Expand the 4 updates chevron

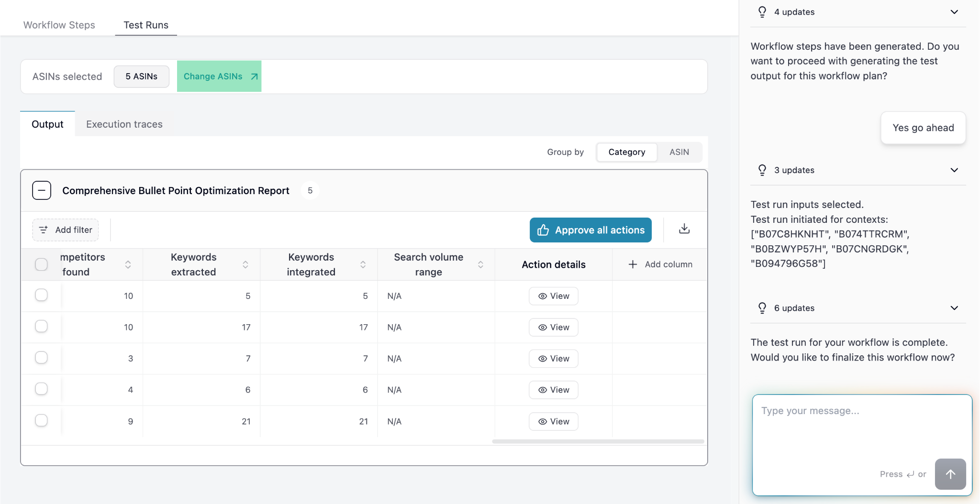[954, 12]
